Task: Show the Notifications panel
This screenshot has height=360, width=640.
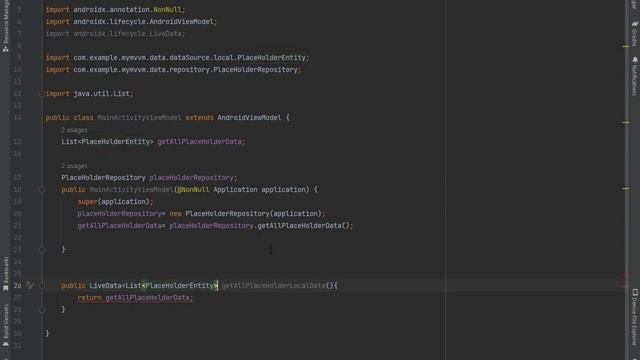Action: [x=635, y=76]
